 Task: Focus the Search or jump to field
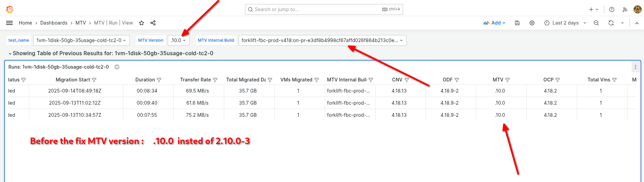click(324, 9)
